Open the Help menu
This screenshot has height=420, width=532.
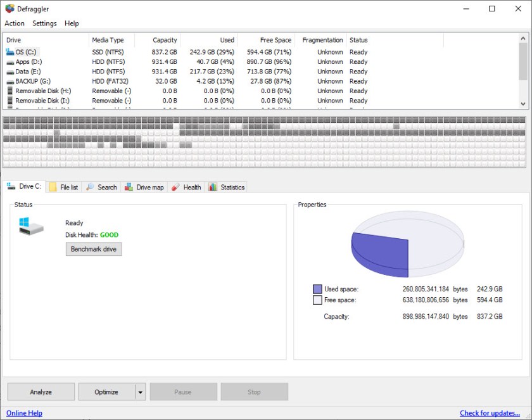[x=72, y=23]
